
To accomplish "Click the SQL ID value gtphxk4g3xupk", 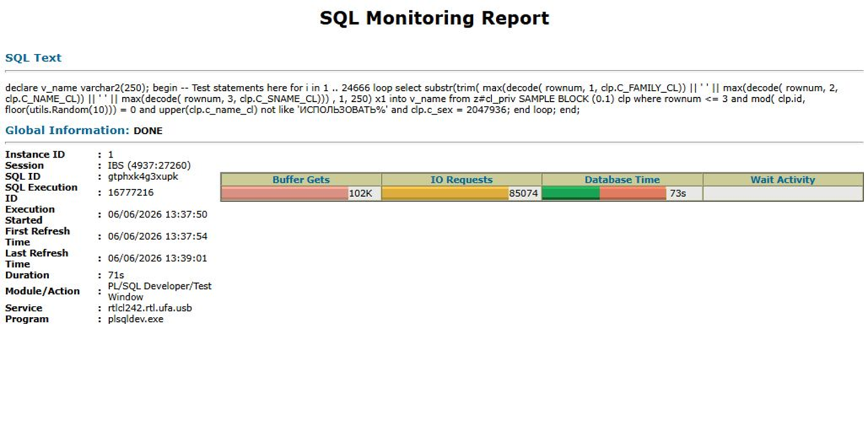I will [143, 176].
